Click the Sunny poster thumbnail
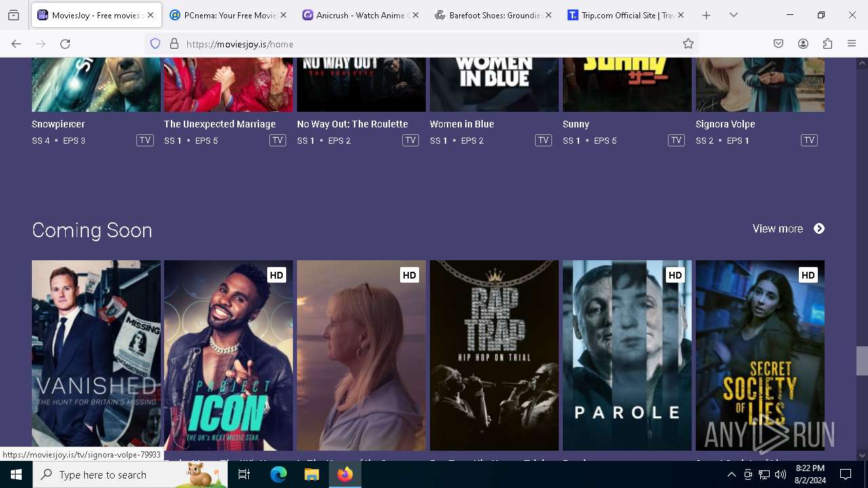Viewport: 868px width, 488px height. click(x=627, y=85)
